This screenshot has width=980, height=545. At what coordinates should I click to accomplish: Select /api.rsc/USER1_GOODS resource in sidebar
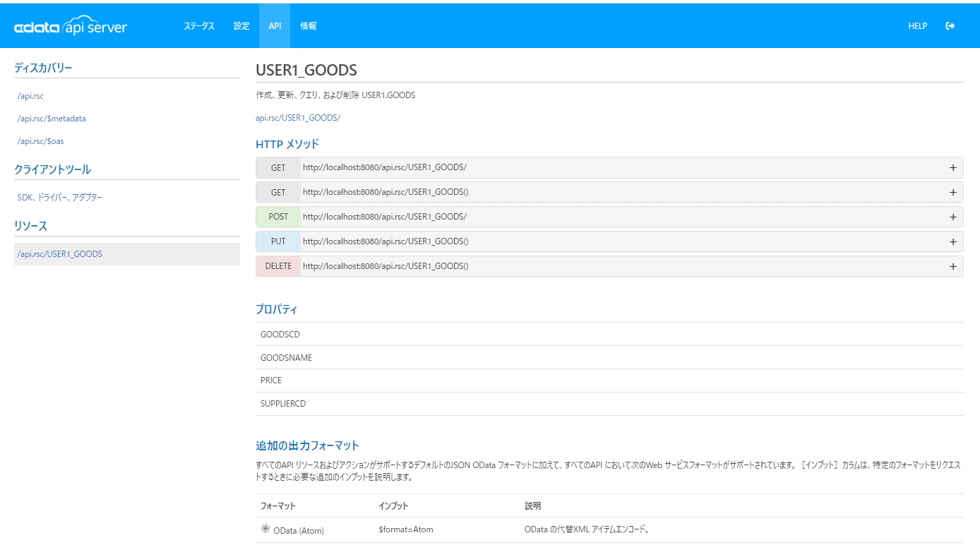tap(60, 254)
